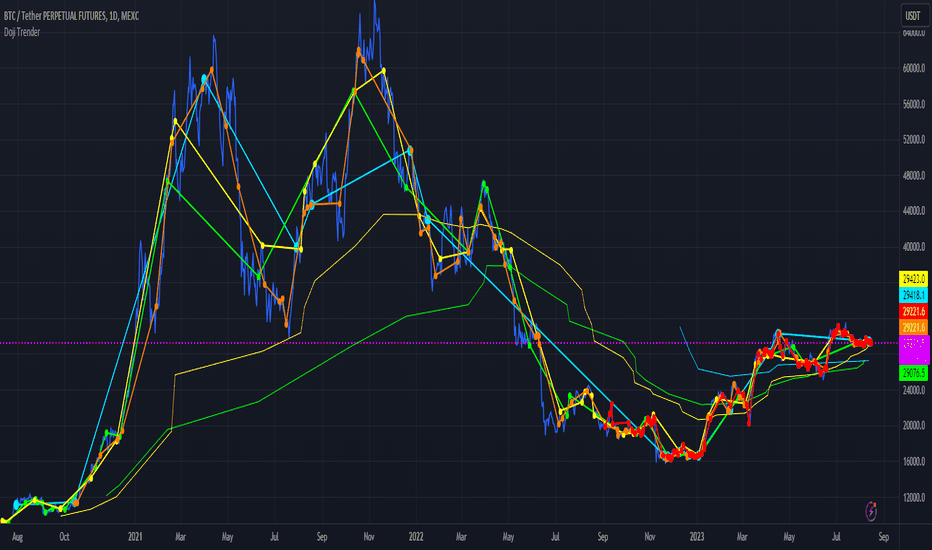Click the 44000.0 price axis label
932x550 pixels.
[x=914, y=210]
